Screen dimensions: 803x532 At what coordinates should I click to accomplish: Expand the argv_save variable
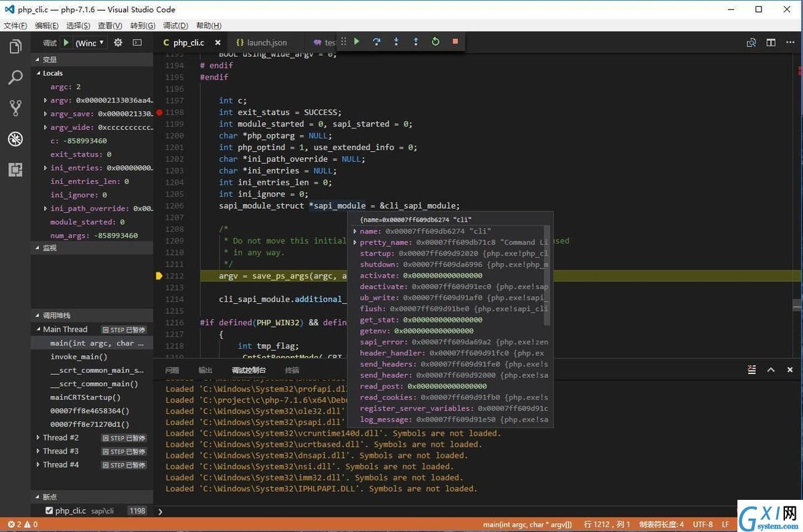(x=46, y=114)
